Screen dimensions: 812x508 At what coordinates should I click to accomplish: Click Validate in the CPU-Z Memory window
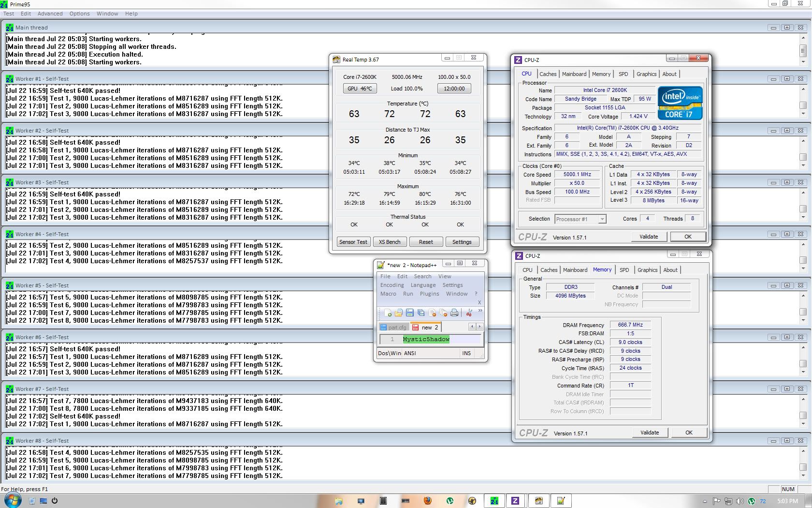coord(650,433)
